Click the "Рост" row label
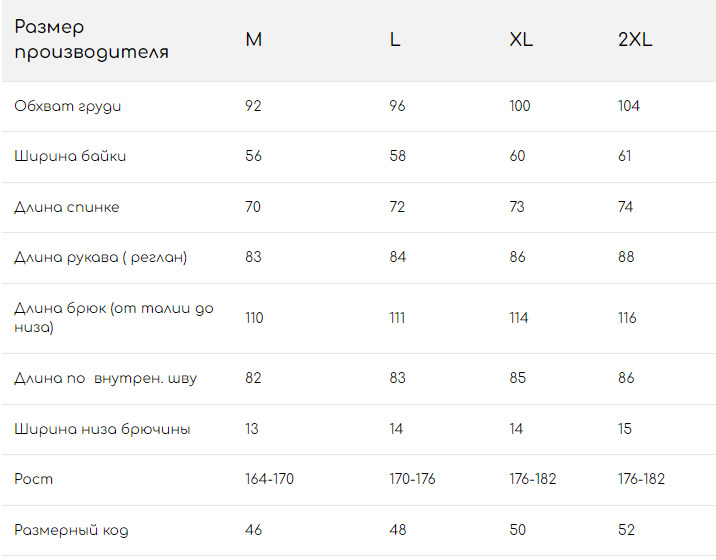 coord(33,479)
